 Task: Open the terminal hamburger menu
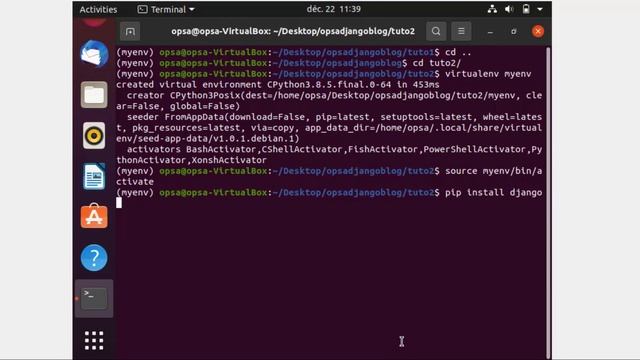click(x=461, y=31)
